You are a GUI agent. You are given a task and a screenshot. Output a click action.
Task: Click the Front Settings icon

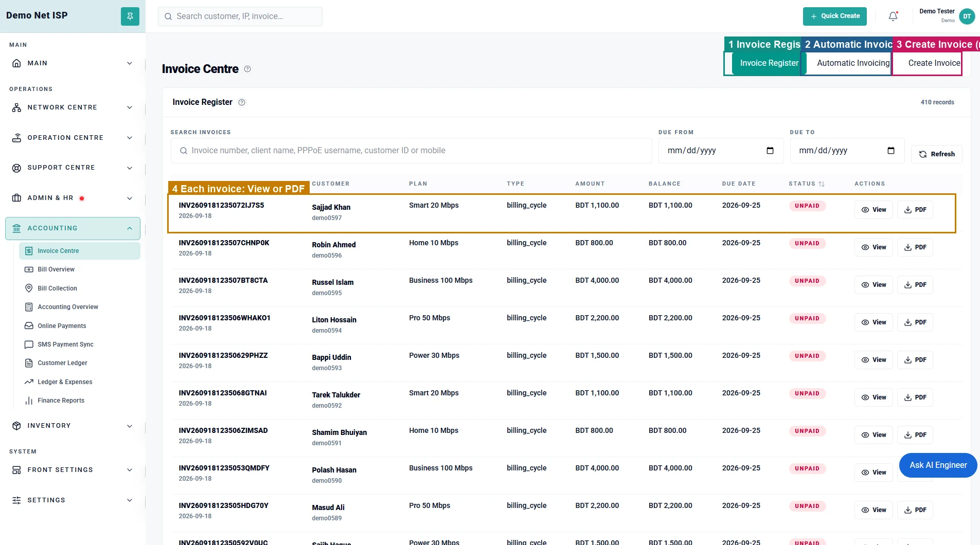(x=16, y=470)
